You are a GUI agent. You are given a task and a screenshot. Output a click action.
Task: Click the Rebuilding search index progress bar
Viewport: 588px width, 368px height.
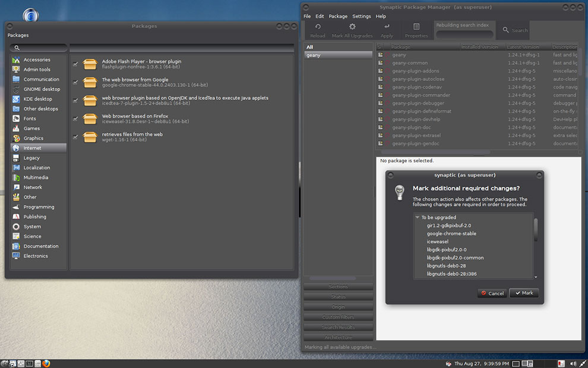click(x=464, y=34)
